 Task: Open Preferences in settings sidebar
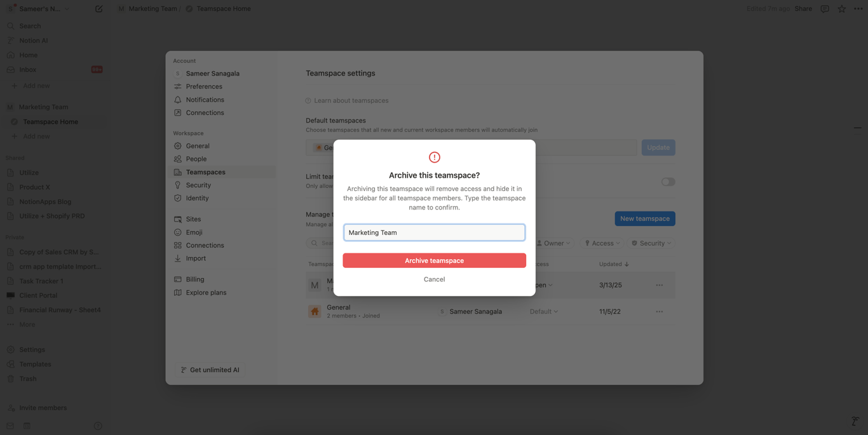[x=224, y=86]
